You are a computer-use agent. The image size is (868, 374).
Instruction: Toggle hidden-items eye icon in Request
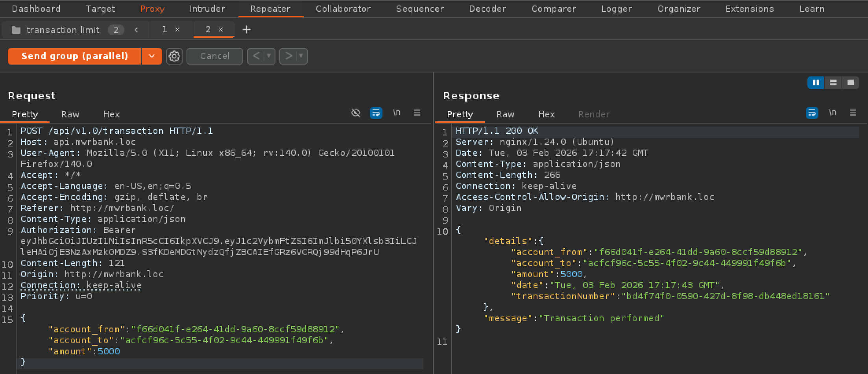[x=355, y=113]
